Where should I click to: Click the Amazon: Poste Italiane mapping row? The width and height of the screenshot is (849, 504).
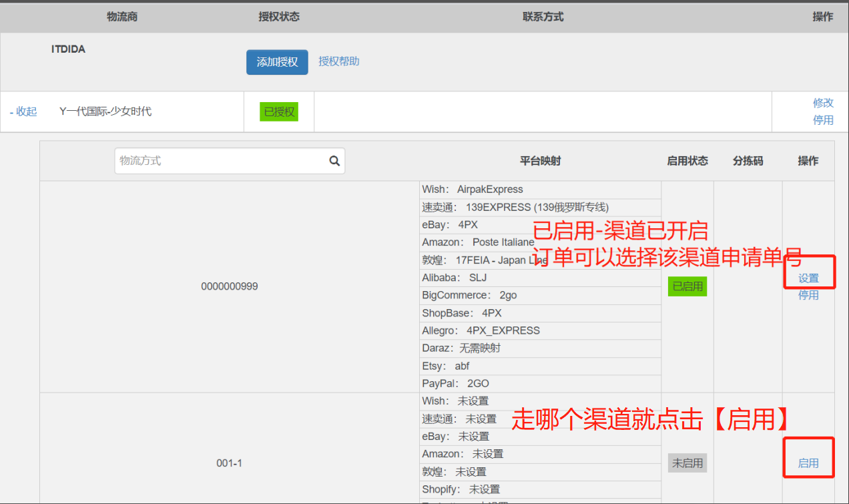click(x=540, y=242)
